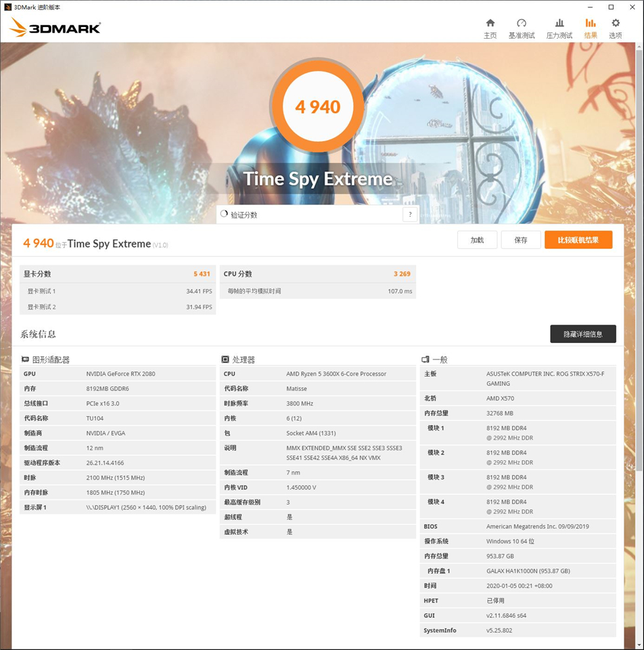
Task: Click the scrollbar down arrow
Action: click(x=639, y=645)
